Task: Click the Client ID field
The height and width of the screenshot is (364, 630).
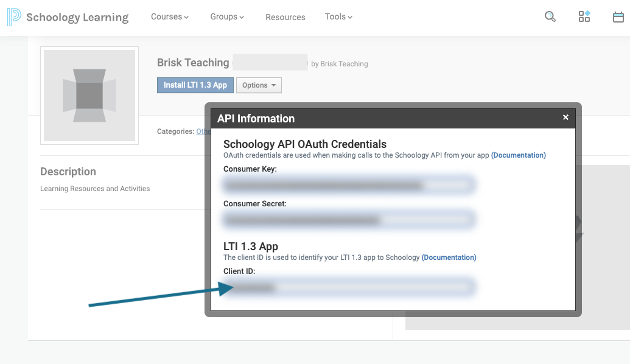Action: point(349,287)
